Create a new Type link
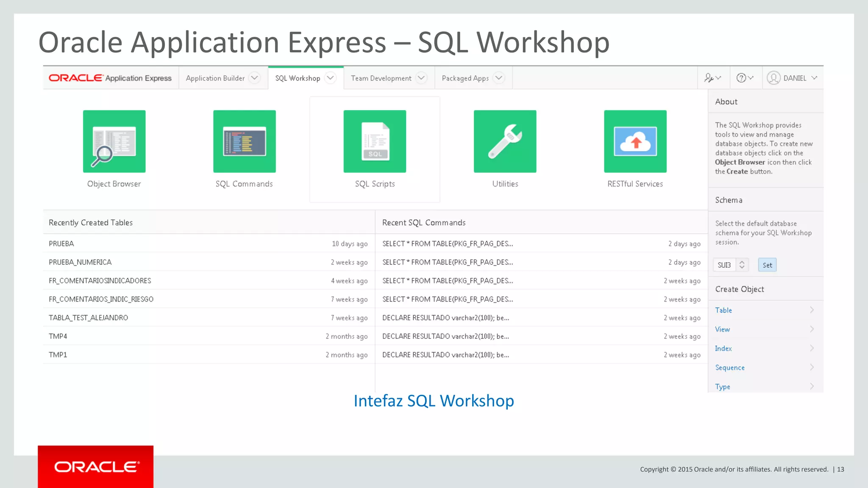 [x=723, y=386]
